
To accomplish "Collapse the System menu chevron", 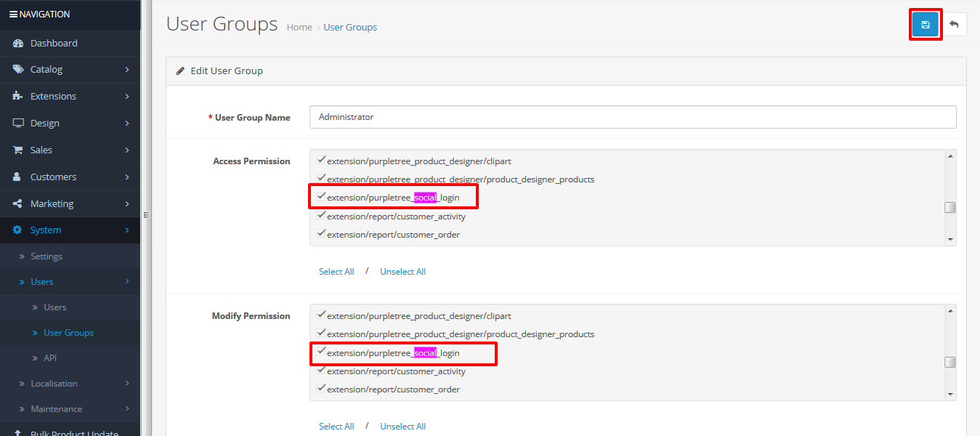I will click(x=127, y=230).
